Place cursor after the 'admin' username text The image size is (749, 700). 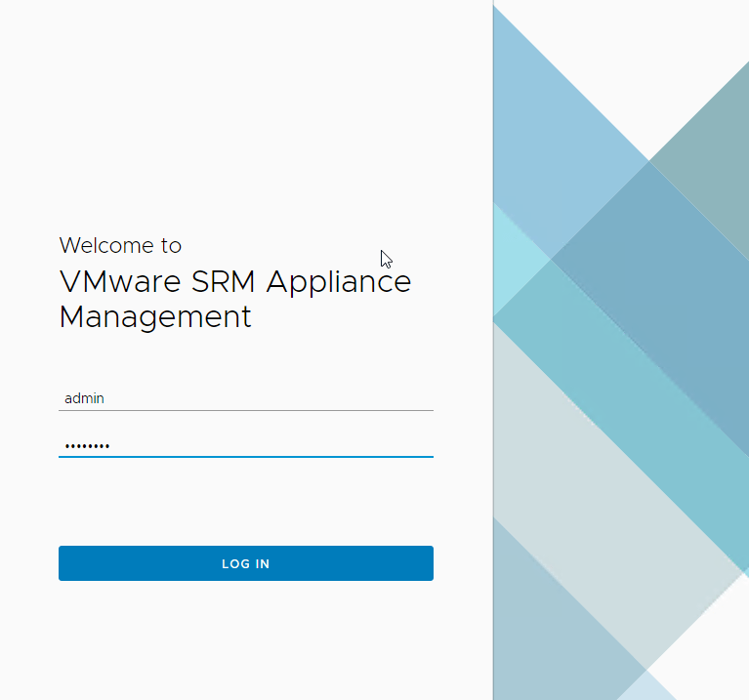(105, 398)
